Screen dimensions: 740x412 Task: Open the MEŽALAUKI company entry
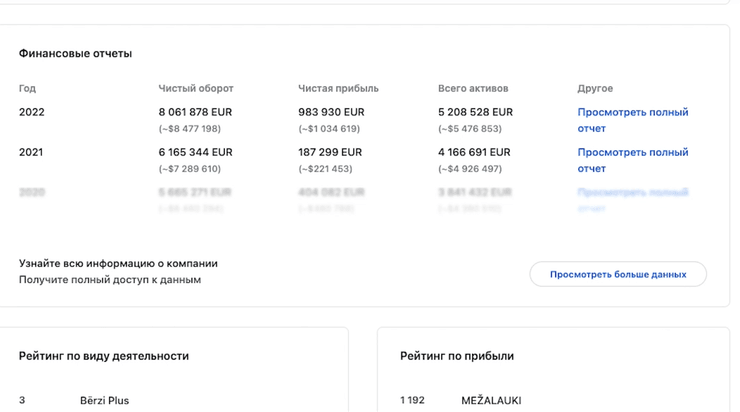[491, 400]
